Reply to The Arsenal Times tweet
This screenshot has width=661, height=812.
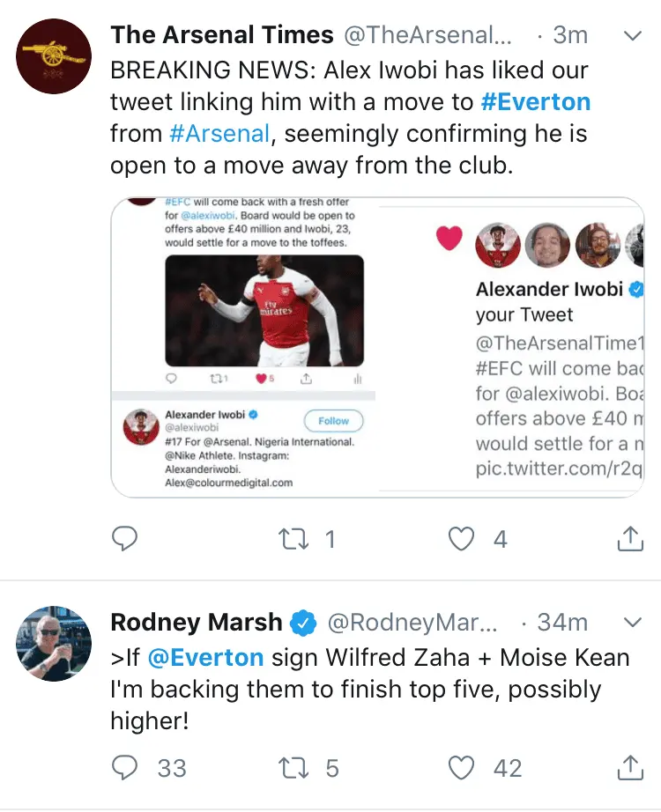click(x=126, y=539)
